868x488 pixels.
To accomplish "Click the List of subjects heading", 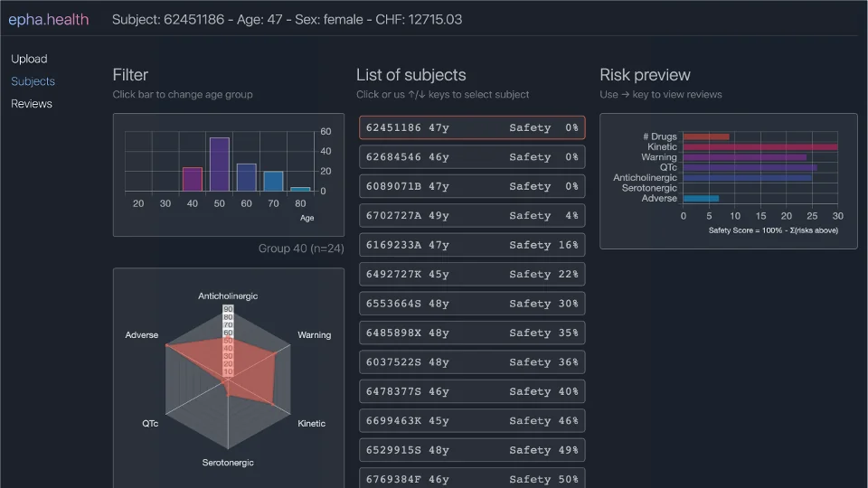I will 410,75.
